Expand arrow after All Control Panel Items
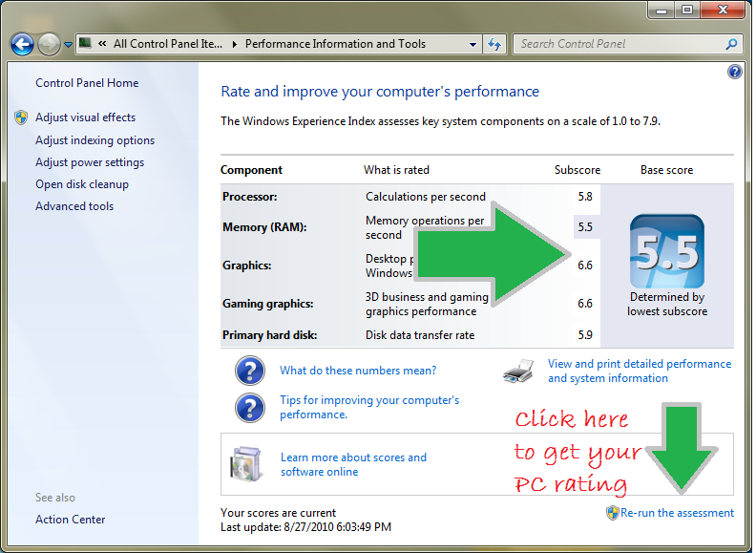Viewport: 756px width, 553px height. click(234, 44)
